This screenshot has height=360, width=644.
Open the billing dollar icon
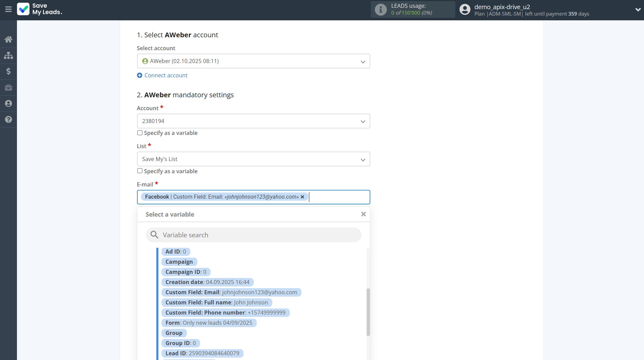point(8,71)
